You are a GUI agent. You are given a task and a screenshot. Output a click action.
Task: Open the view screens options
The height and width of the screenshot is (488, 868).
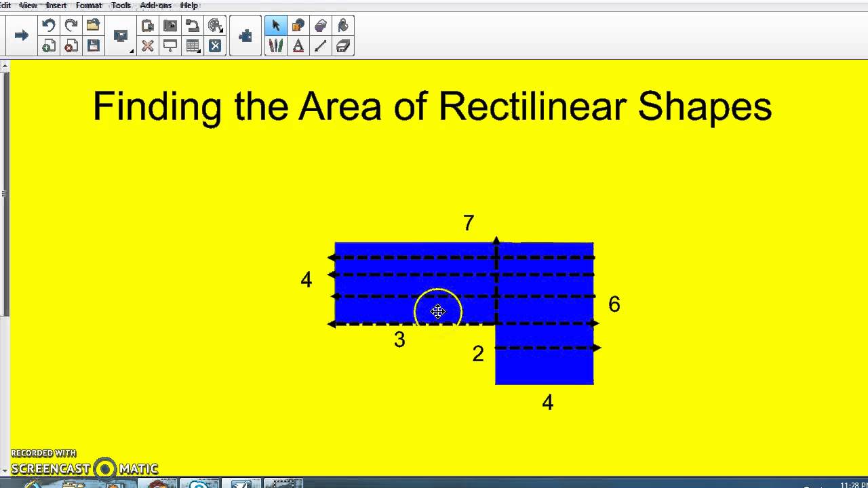tap(122, 36)
